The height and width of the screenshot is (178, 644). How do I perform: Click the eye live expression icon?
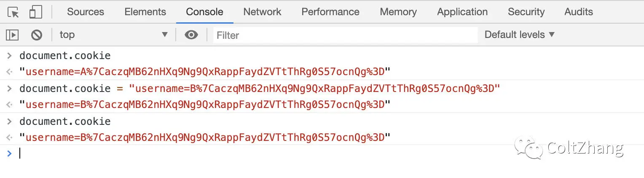pyautogui.click(x=191, y=35)
